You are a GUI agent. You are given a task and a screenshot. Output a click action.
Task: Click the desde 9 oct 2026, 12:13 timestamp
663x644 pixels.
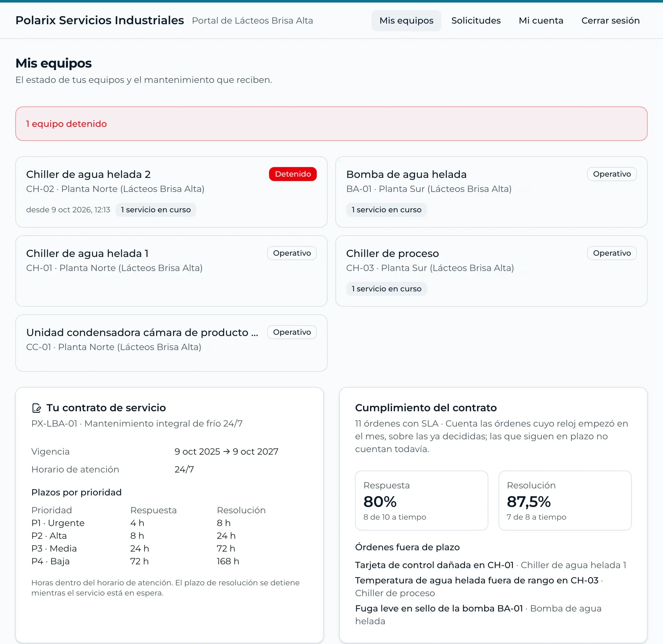coord(68,210)
